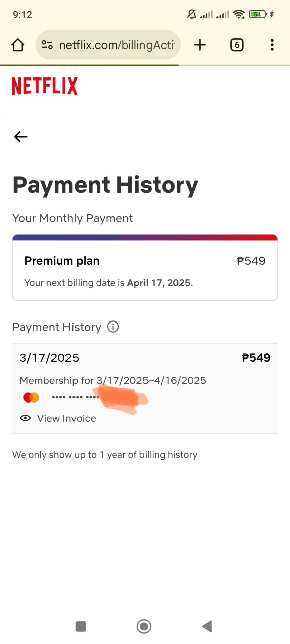Tap Android back triangle button
The width and height of the screenshot is (290, 644).
(207, 626)
